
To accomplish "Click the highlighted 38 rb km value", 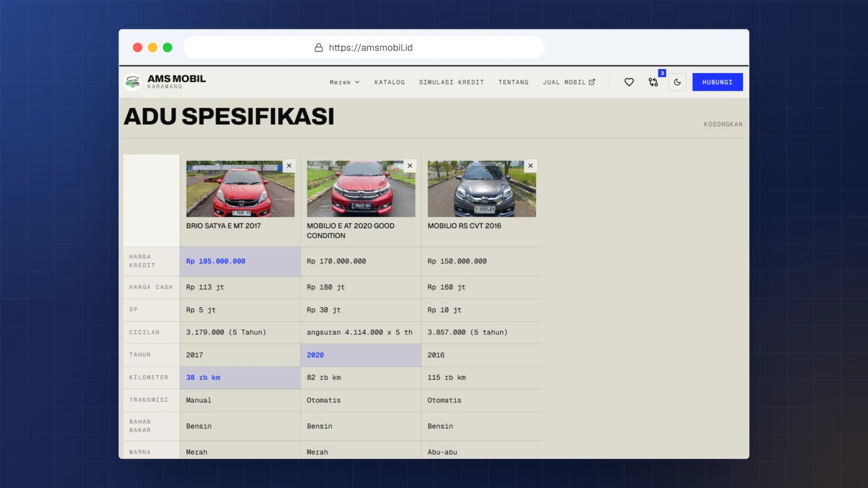I will pyautogui.click(x=203, y=378).
